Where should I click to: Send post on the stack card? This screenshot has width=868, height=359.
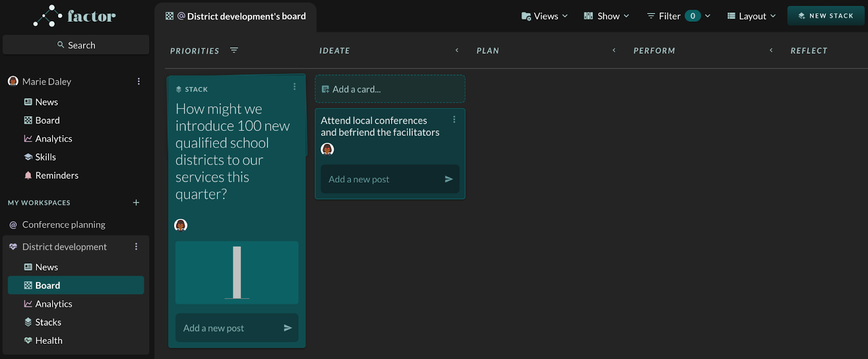(x=288, y=328)
